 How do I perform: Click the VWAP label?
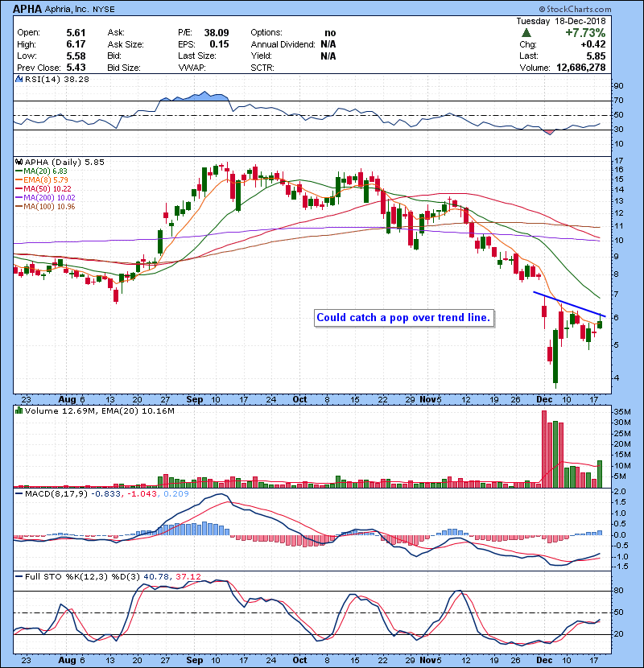(192, 68)
